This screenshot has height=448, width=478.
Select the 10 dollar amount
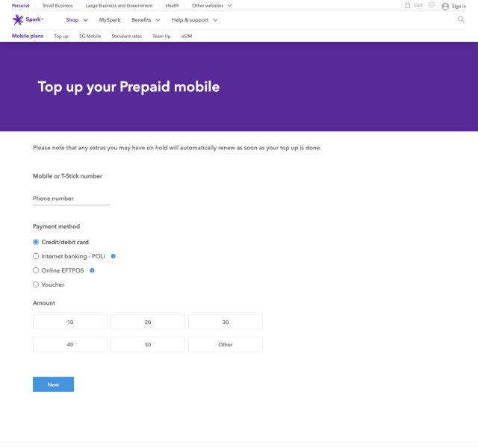(70, 322)
